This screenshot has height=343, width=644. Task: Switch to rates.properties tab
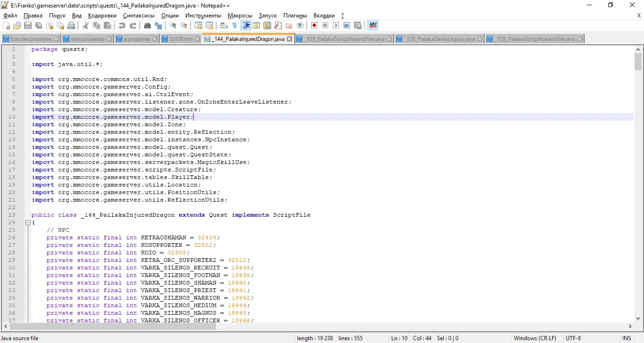click(87, 39)
